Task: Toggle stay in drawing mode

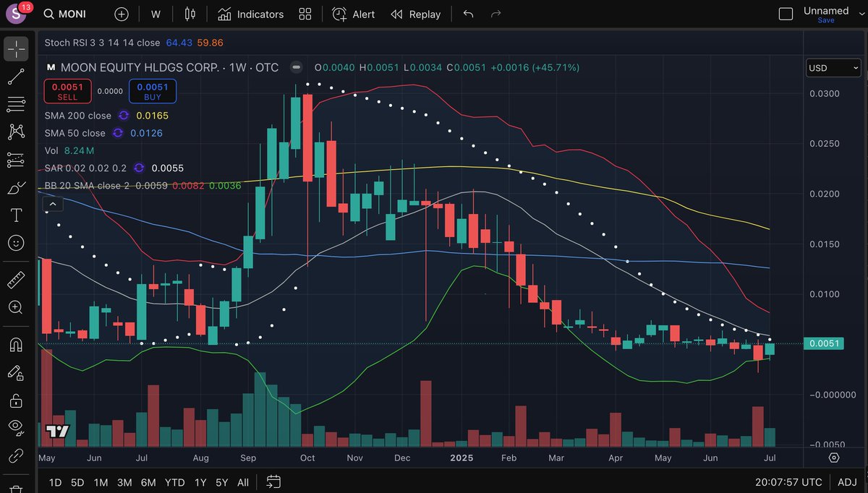Action: coord(16,372)
